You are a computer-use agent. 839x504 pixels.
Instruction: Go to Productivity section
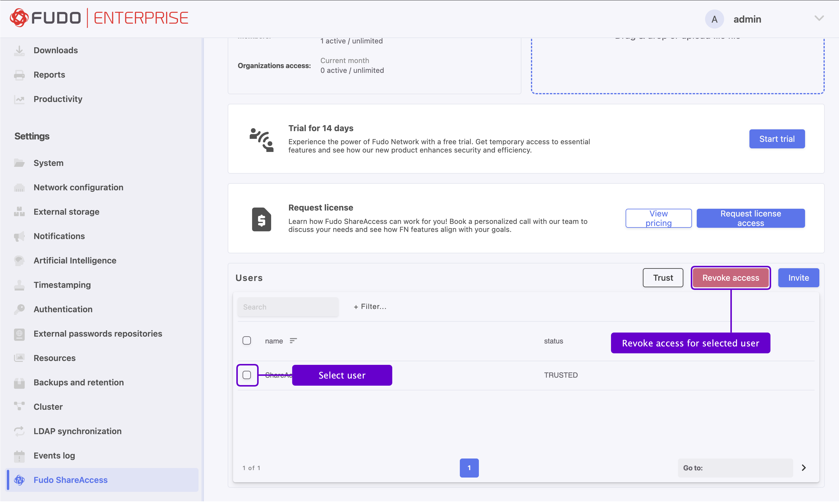point(58,99)
